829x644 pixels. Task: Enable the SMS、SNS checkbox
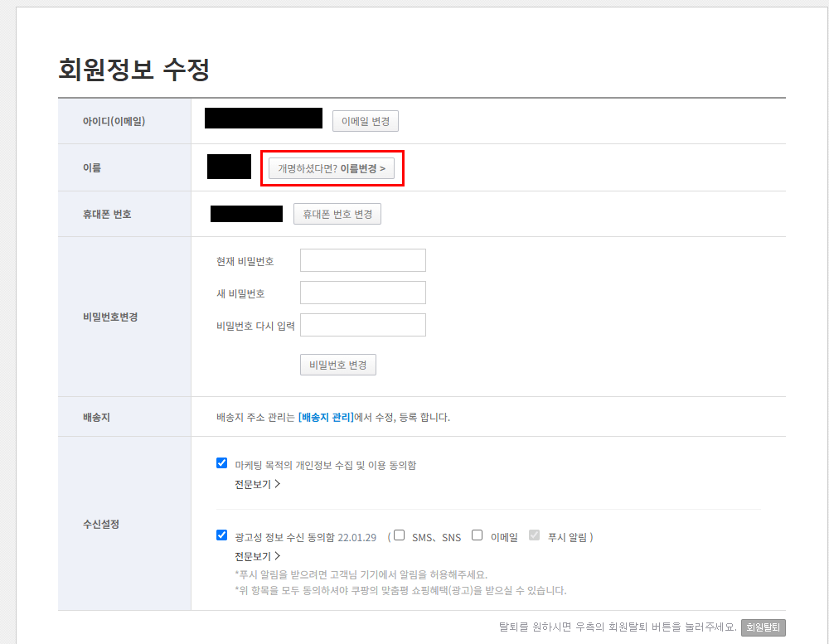coord(397,534)
